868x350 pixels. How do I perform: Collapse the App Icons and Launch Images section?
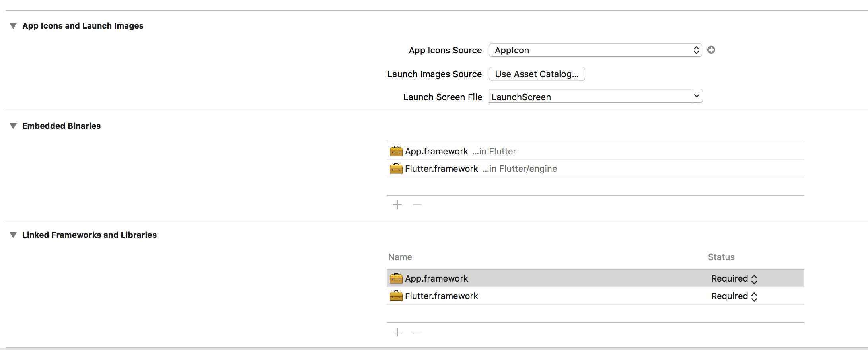click(13, 26)
